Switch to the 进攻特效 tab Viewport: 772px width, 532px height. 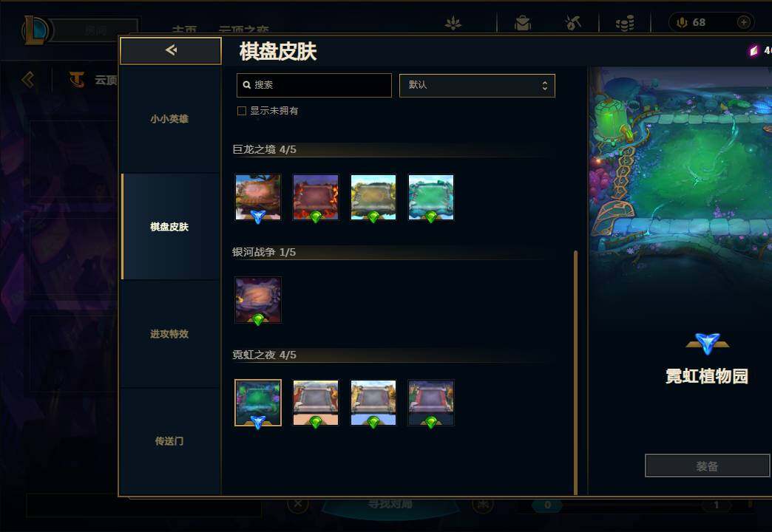click(x=169, y=334)
